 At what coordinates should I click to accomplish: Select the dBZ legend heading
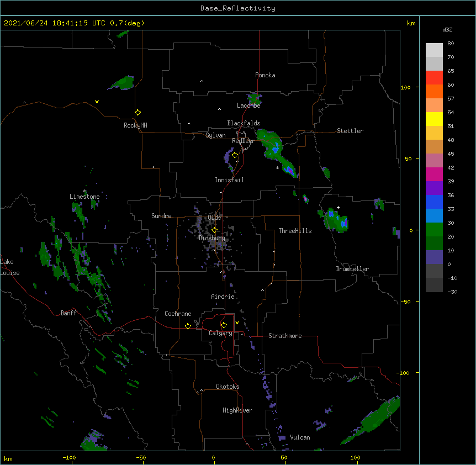(447, 30)
